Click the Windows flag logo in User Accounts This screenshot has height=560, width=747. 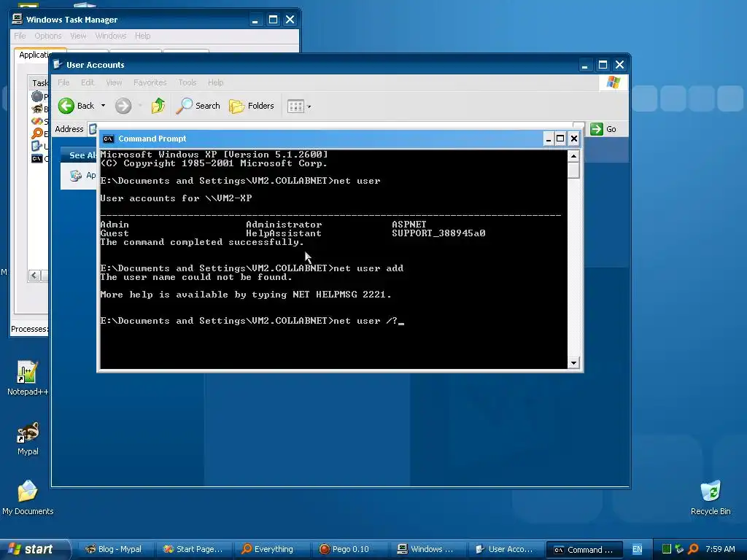pyautogui.click(x=613, y=82)
